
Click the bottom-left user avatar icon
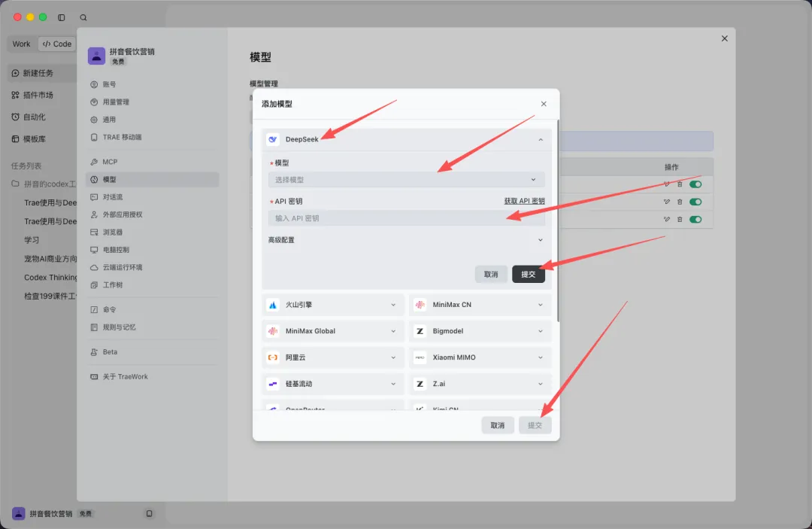pos(19,513)
